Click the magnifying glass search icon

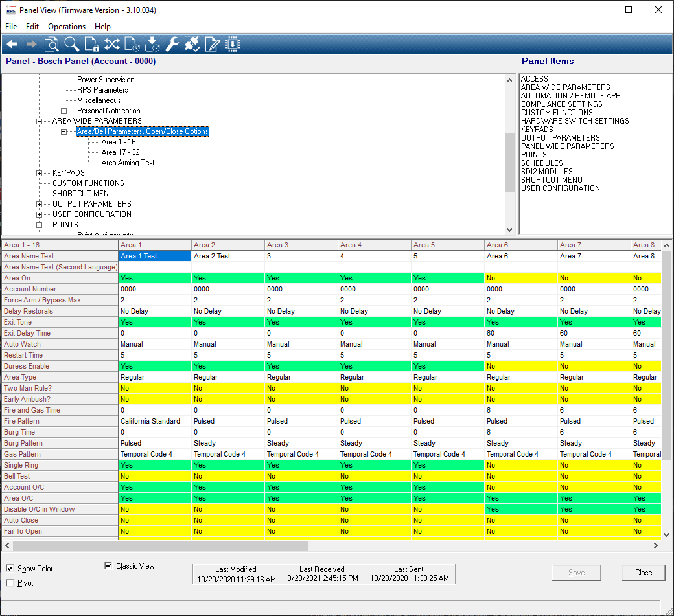click(71, 44)
